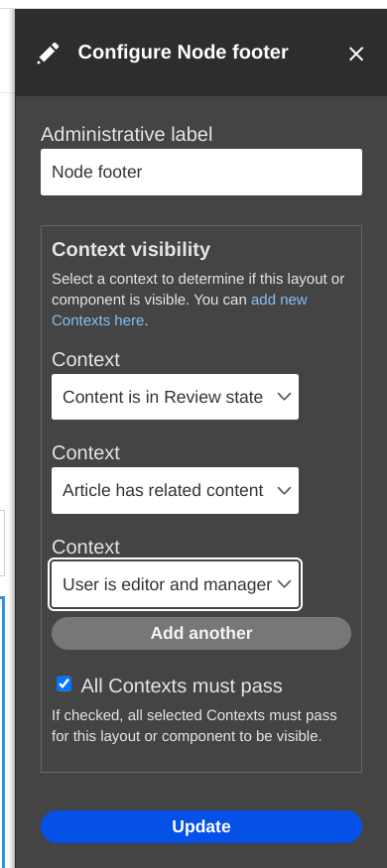
Task: Close the Configure Node footer panel
Action: pos(356,54)
